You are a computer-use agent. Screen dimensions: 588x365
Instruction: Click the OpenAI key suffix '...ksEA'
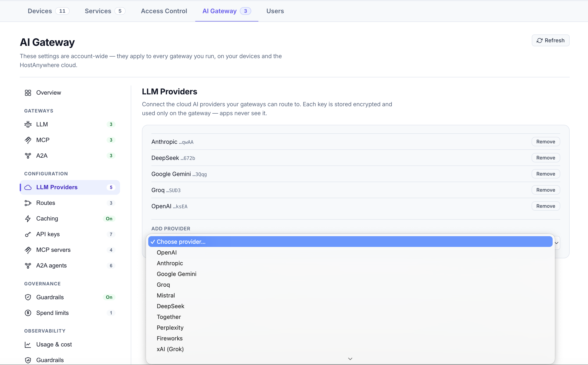click(x=180, y=207)
